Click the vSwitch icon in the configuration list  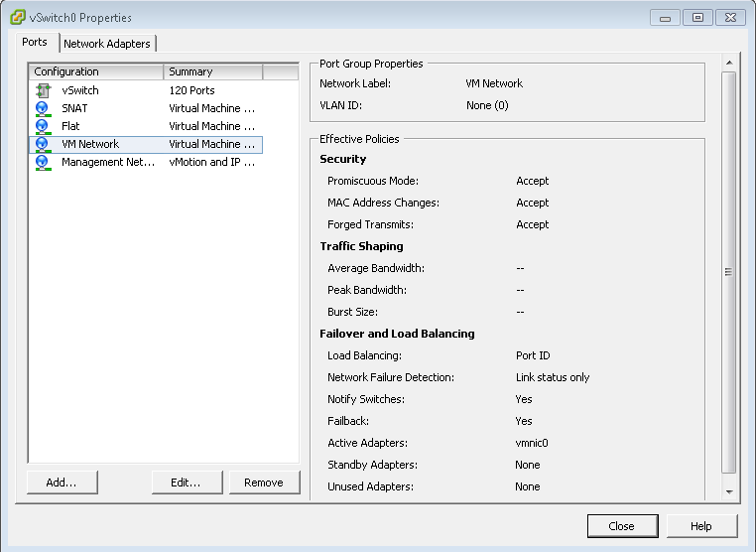coord(42,90)
